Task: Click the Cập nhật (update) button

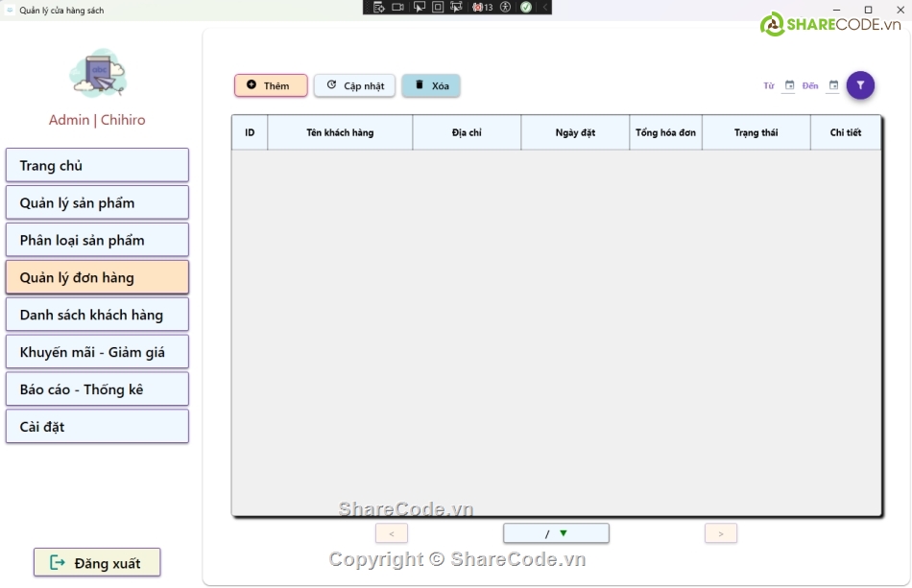Action: (354, 85)
